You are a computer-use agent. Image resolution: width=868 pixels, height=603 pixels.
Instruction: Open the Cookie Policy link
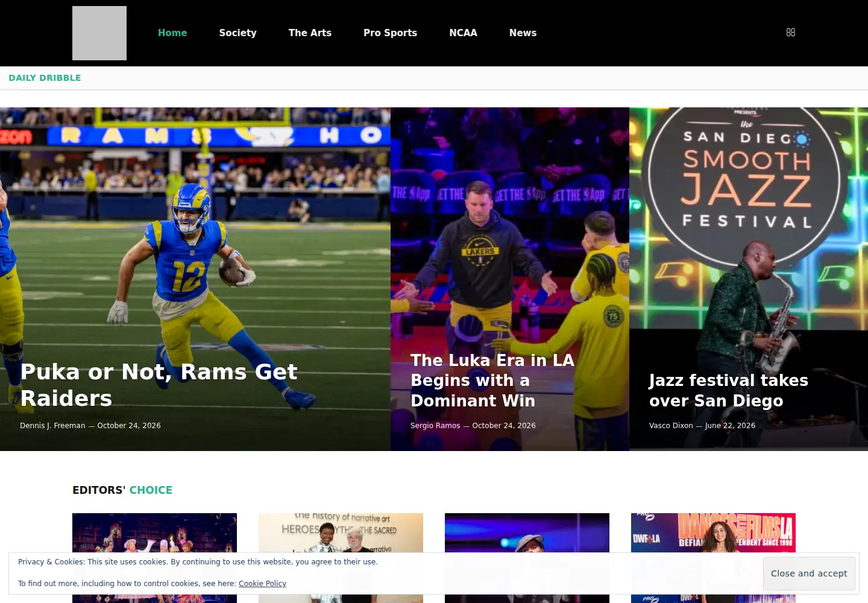[x=262, y=584]
